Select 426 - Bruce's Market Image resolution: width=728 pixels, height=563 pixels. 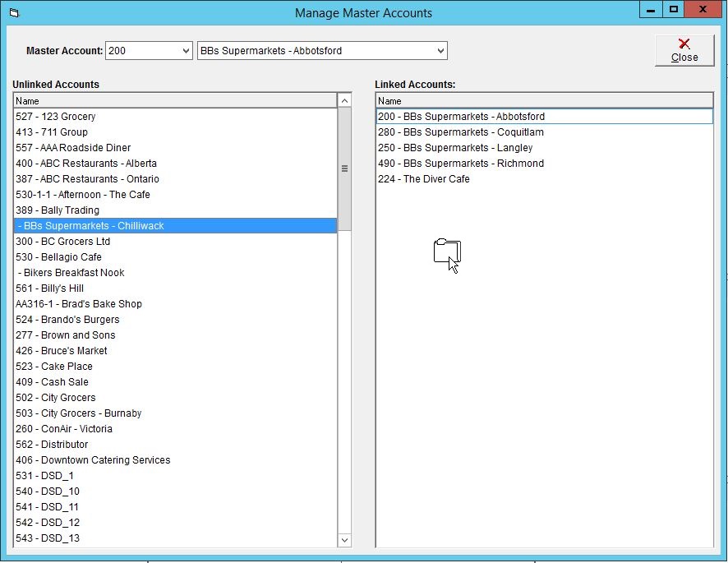click(175, 351)
